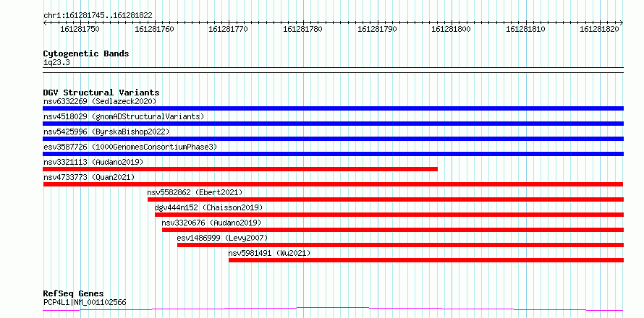Click ruler position 161281800

point(452,30)
